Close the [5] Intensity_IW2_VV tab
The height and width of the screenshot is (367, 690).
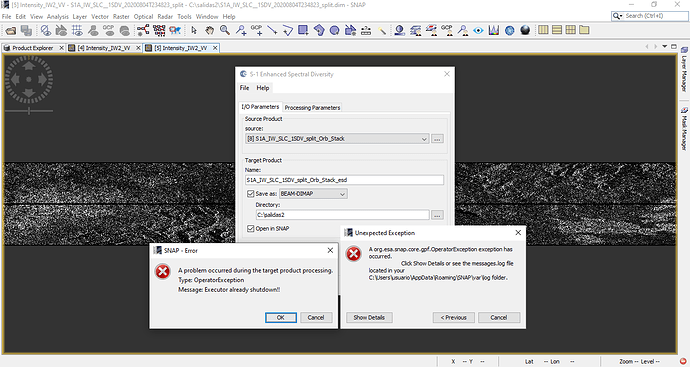point(215,48)
